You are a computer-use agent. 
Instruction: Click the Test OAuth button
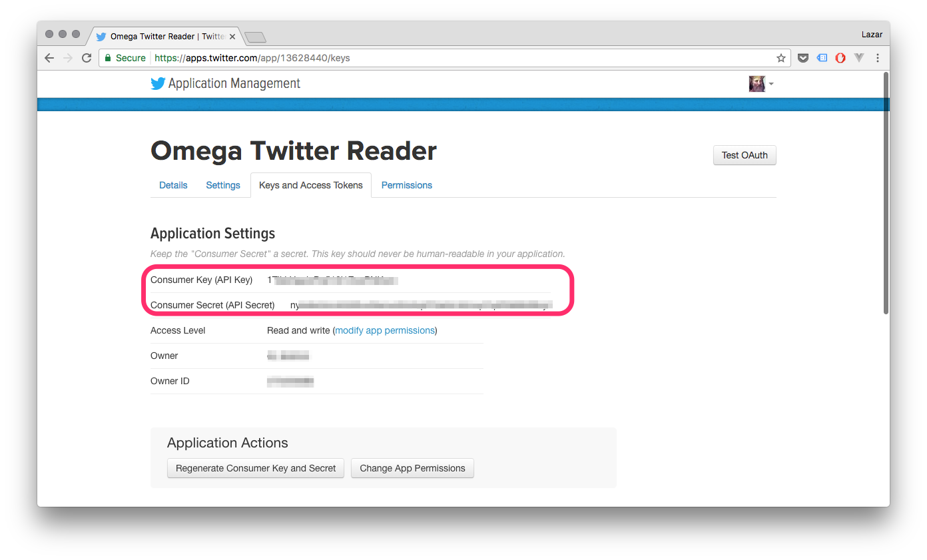pyautogui.click(x=745, y=155)
